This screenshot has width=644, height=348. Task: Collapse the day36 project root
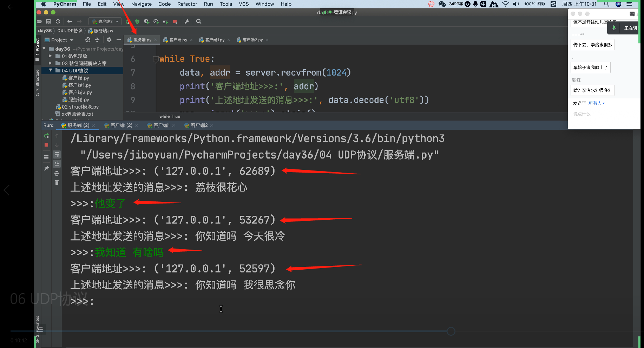pos(44,49)
